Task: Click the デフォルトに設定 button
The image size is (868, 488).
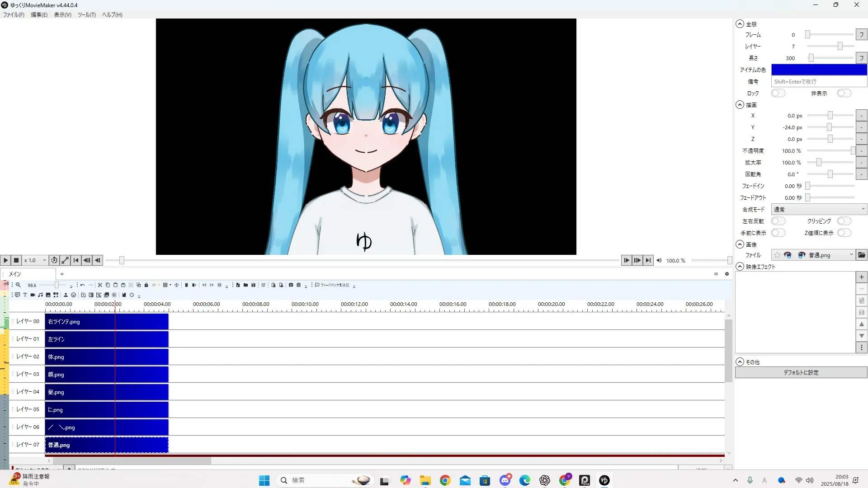Action: pos(801,373)
